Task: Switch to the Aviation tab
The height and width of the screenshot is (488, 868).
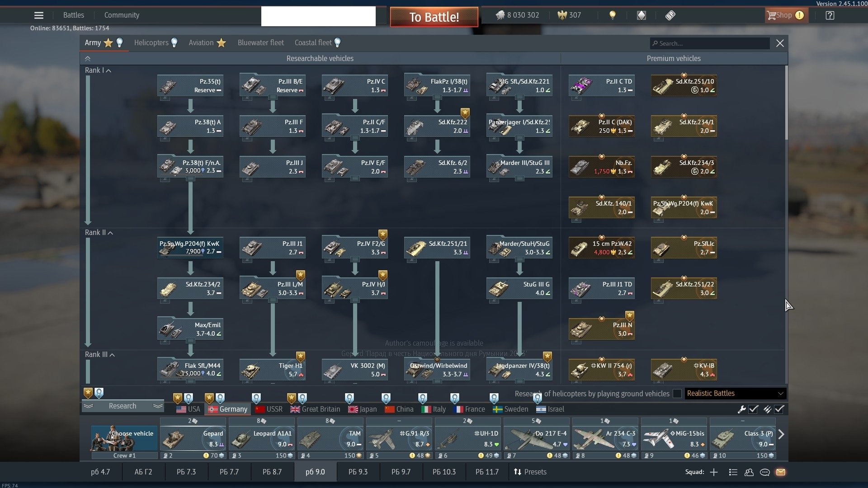Action: pos(207,43)
